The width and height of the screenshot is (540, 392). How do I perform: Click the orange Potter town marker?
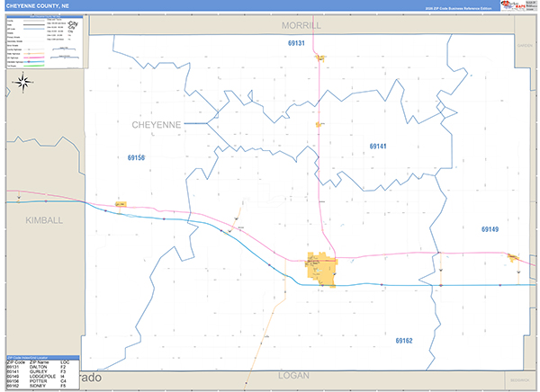[121, 204]
